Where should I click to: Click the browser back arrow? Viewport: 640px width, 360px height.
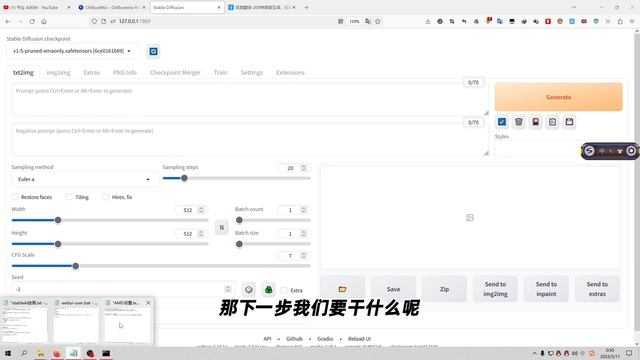pos(8,21)
